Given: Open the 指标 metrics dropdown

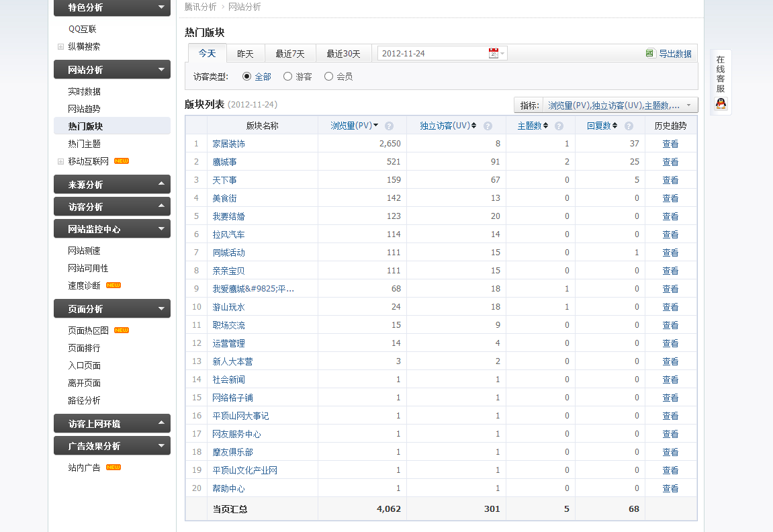Looking at the screenshot, I should tap(606, 105).
